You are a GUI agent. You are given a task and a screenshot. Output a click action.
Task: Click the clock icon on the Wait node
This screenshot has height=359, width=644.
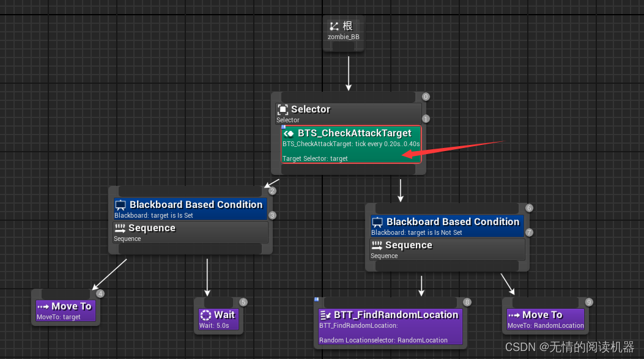coord(205,314)
